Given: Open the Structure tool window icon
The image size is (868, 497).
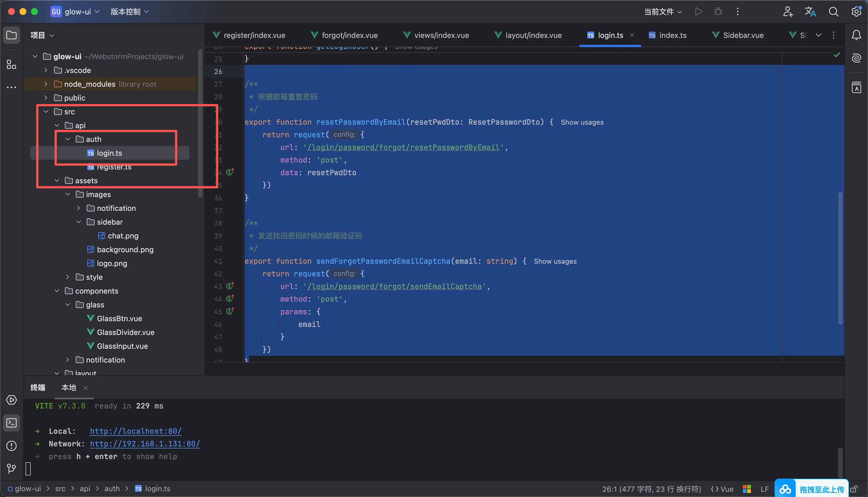Looking at the screenshot, I should click(x=11, y=64).
